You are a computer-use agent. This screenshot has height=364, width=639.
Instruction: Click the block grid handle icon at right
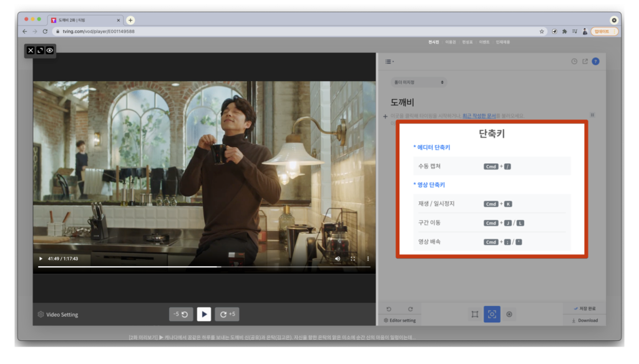click(x=593, y=115)
